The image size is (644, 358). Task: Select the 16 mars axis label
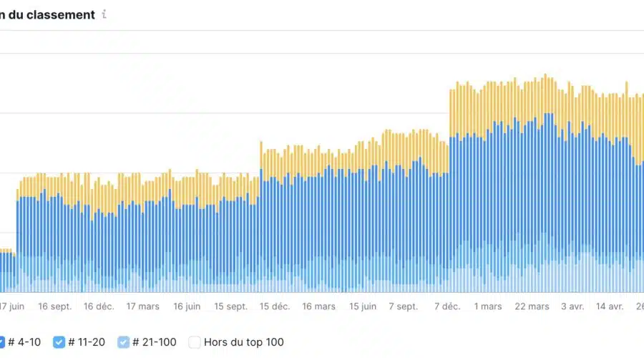(318, 306)
